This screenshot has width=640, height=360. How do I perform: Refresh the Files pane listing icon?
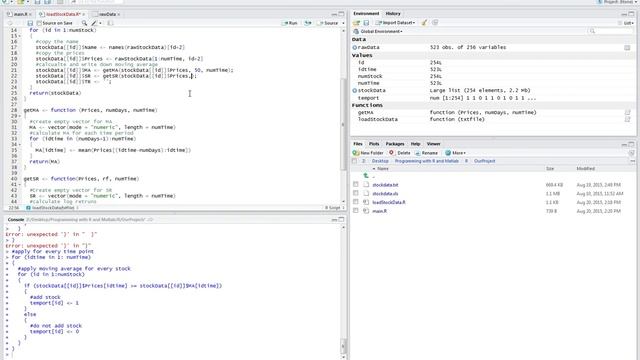pos(631,153)
